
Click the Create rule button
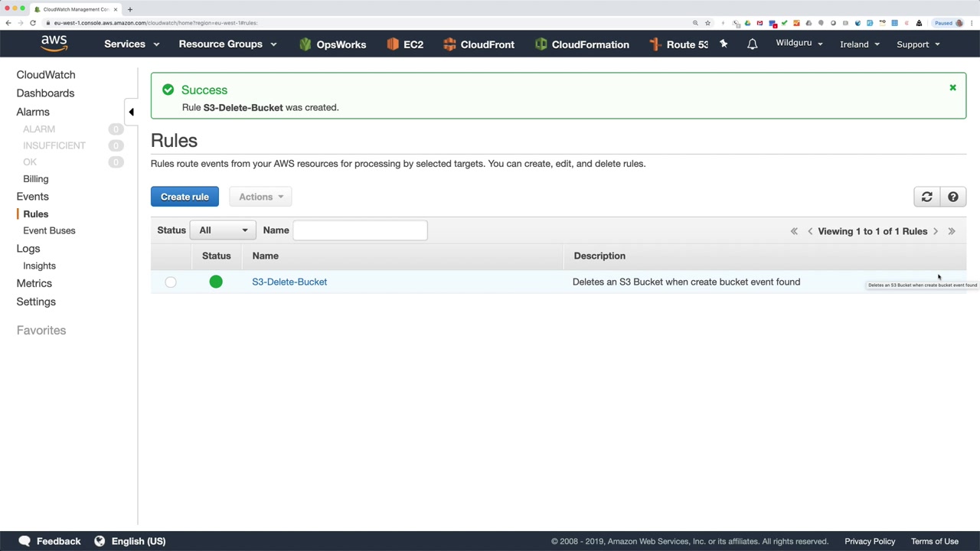(x=185, y=197)
